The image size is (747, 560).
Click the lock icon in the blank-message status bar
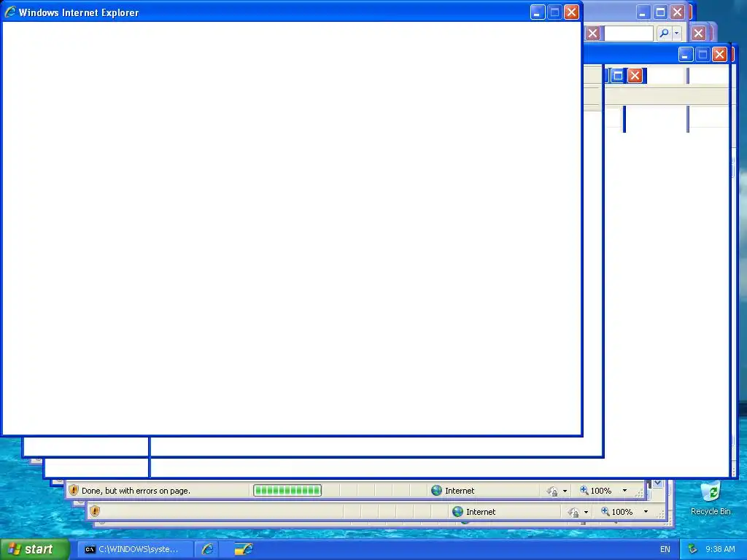tap(573, 512)
